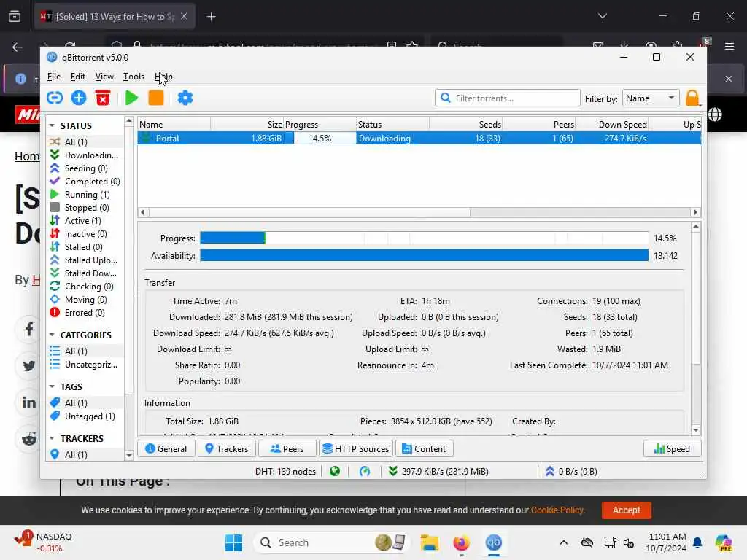Click the sidebar scroll up arrow

pyautogui.click(x=129, y=122)
